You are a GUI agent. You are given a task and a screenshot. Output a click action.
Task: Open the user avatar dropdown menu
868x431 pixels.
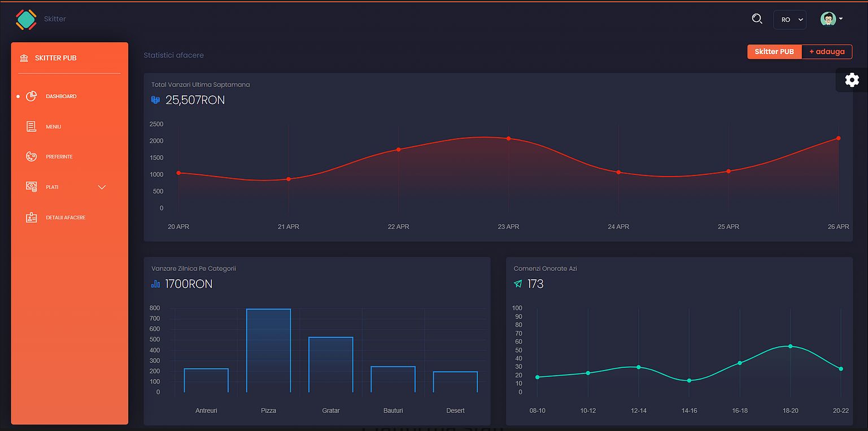tap(831, 19)
